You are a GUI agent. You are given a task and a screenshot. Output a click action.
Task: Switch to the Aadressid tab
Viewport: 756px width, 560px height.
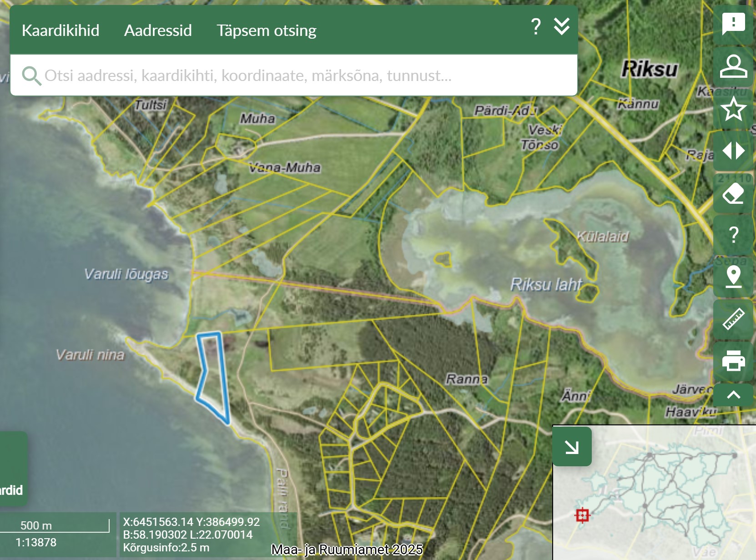[x=158, y=30]
